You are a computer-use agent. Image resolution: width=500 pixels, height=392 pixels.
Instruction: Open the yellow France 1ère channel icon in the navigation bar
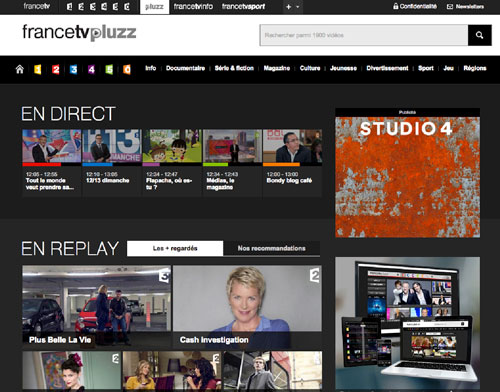click(x=38, y=69)
